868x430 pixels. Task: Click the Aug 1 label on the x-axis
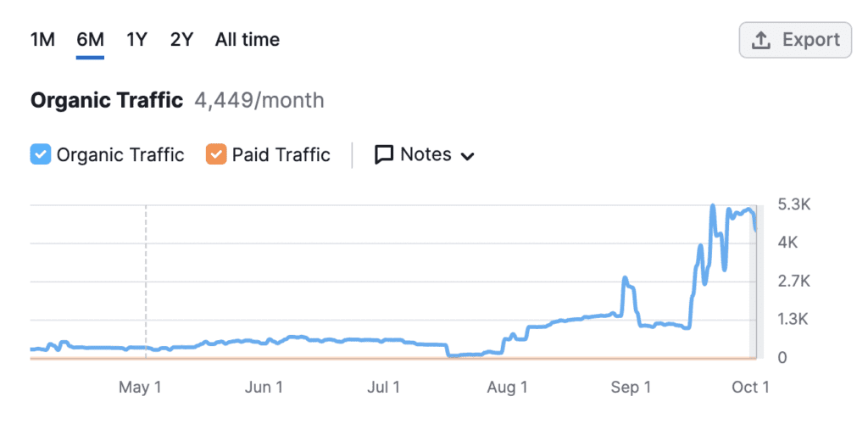(508, 388)
